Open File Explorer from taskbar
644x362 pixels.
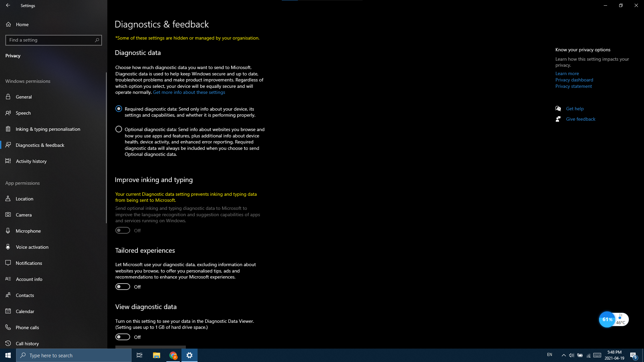pos(156,355)
